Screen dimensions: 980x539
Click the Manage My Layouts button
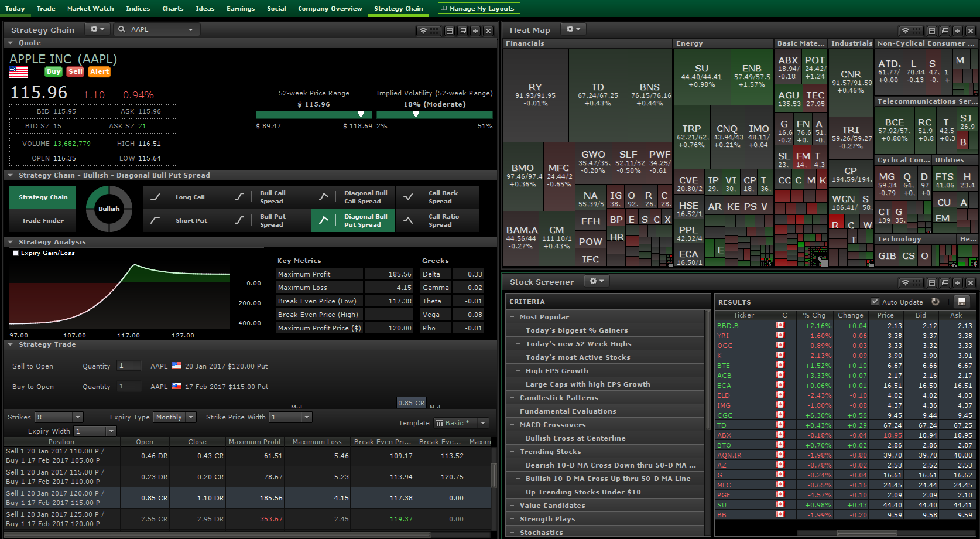click(479, 8)
